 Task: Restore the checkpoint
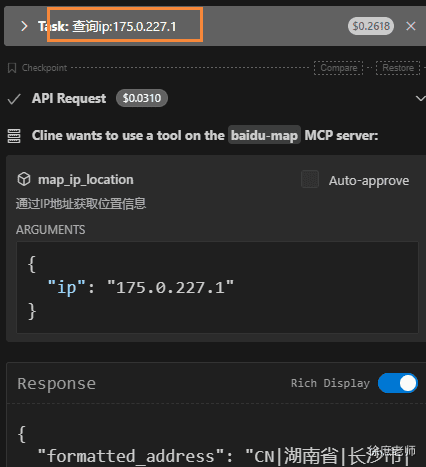pos(398,68)
